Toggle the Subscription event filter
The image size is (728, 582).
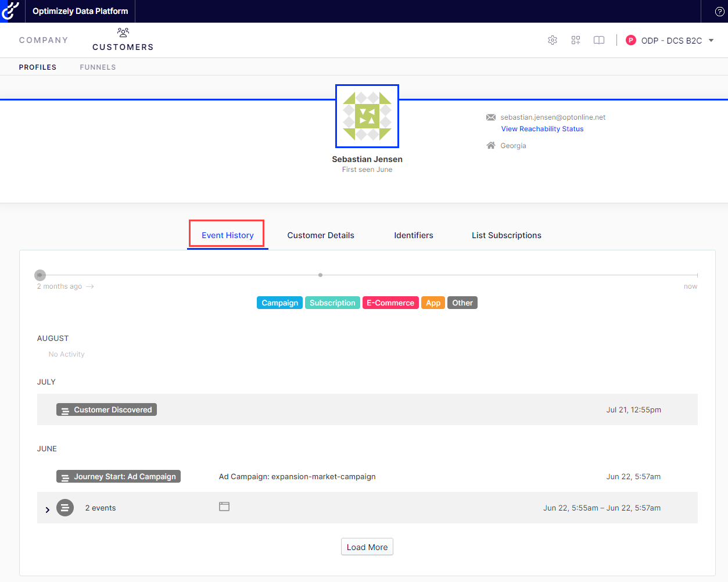tap(332, 303)
